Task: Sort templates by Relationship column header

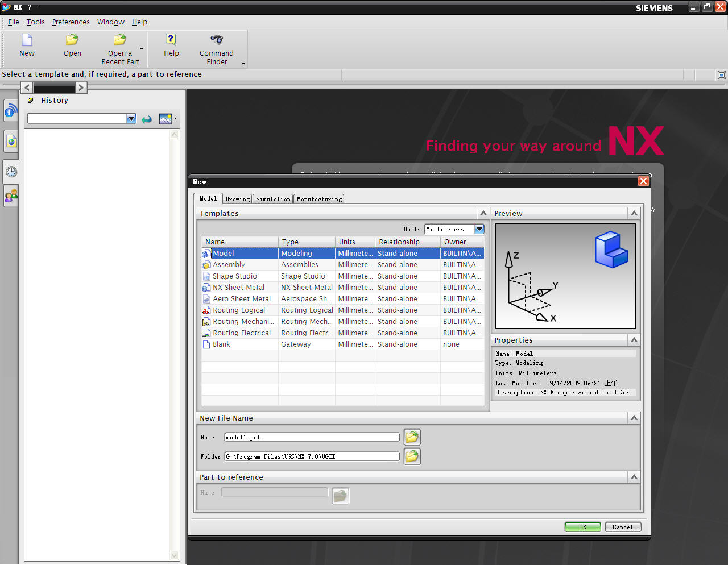Action: pyautogui.click(x=407, y=242)
